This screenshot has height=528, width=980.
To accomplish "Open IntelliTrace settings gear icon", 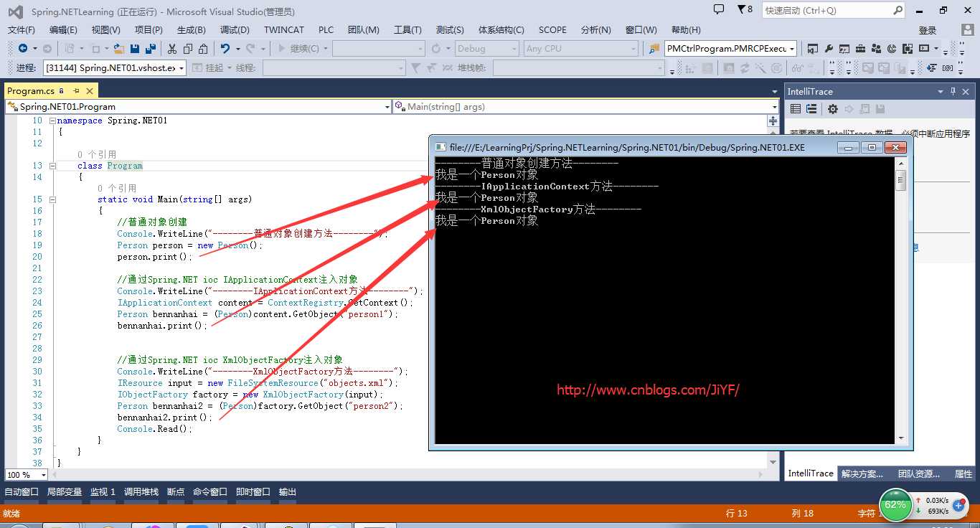I will [x=833, y=109].
